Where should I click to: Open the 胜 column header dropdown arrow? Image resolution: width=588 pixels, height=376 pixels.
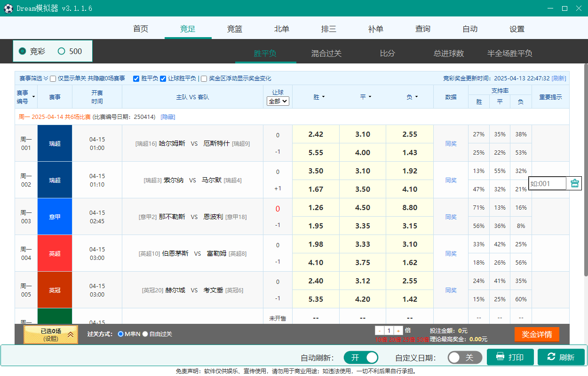(x=323, y=97)
